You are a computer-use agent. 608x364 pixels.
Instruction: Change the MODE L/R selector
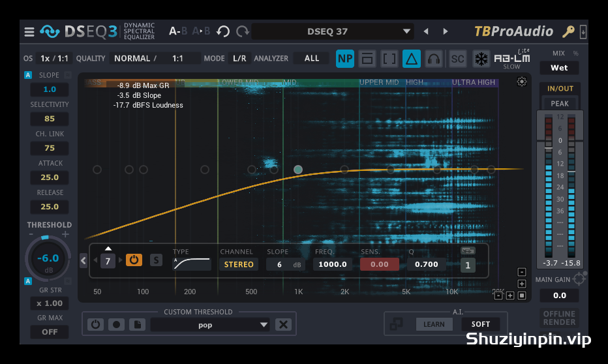239,59
